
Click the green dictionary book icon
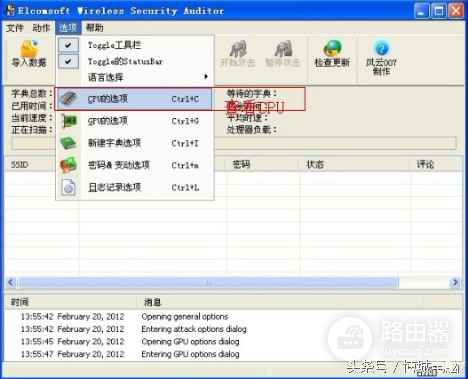click(x=69, y=143)
